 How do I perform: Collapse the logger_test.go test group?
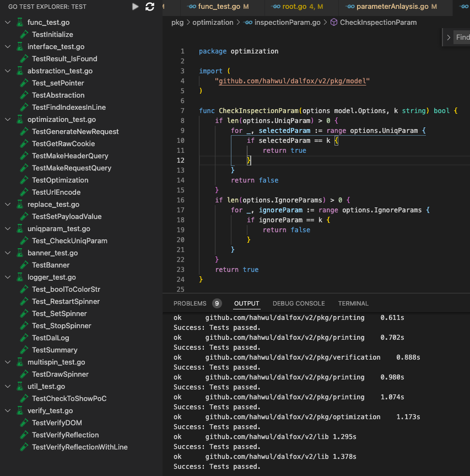[x=7, y=277]
